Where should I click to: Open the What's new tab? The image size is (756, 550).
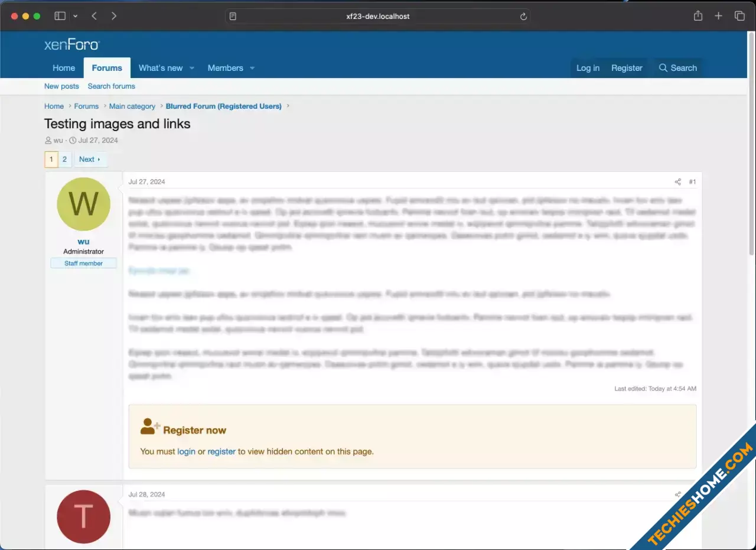coord(161,68)
